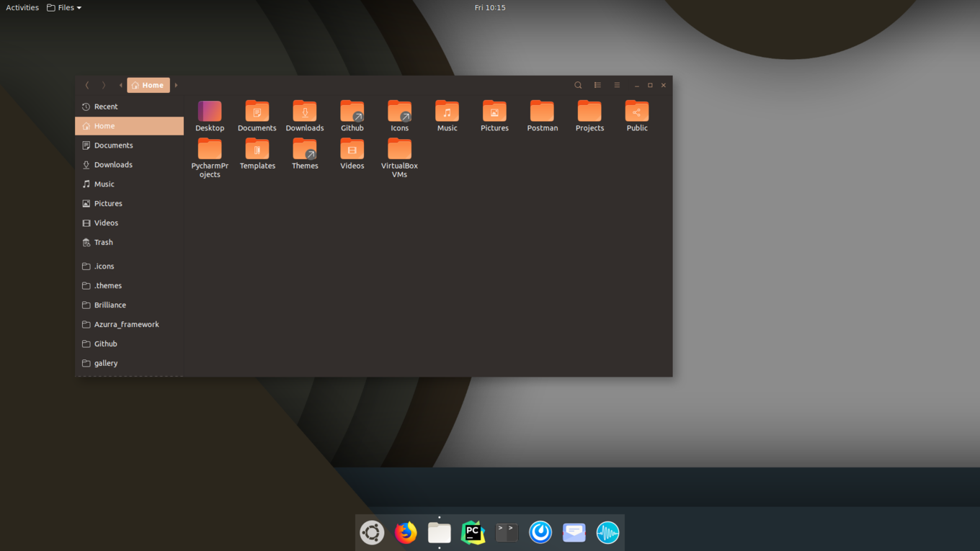This screenshot has width=980, height=551.
Task: Open the Downloads folder in the grid
Action: pos(305,112)
